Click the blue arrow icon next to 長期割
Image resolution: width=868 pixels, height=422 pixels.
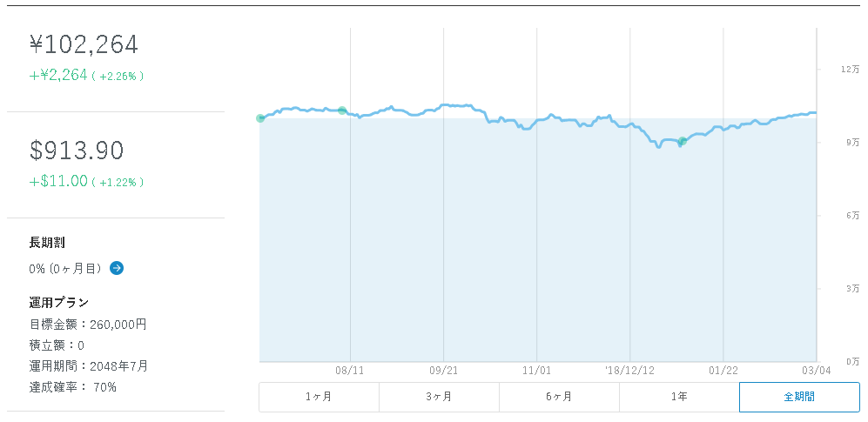pos(117,268)
